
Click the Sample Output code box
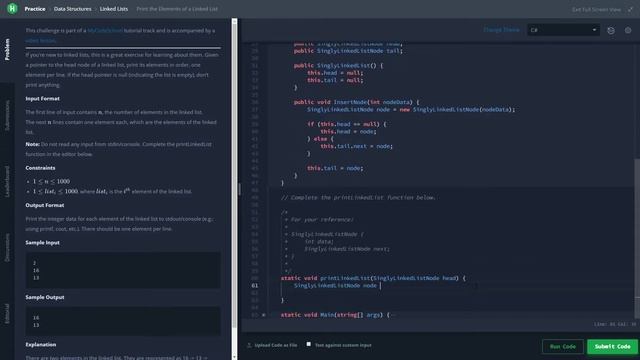[x=123, y=321]
